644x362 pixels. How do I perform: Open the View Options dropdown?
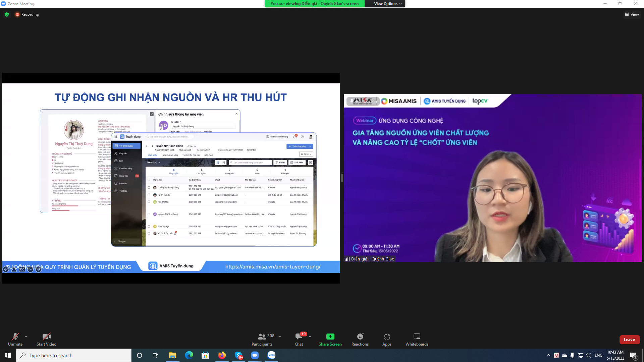click(388, 4)
